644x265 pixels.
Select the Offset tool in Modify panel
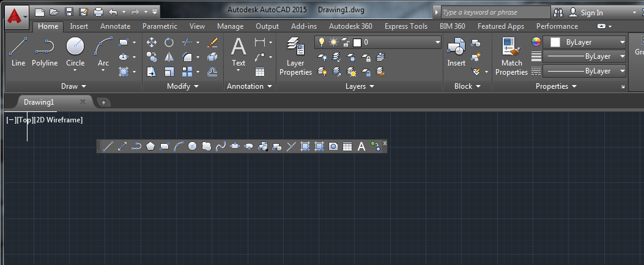(212, 72)
